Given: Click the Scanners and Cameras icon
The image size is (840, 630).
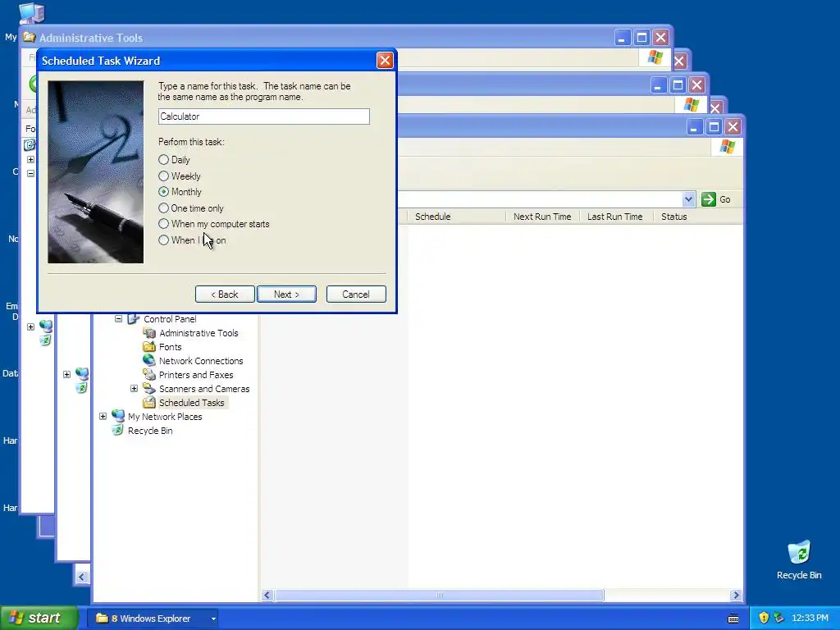Looking at the screenshot, I should pos(149,388).
